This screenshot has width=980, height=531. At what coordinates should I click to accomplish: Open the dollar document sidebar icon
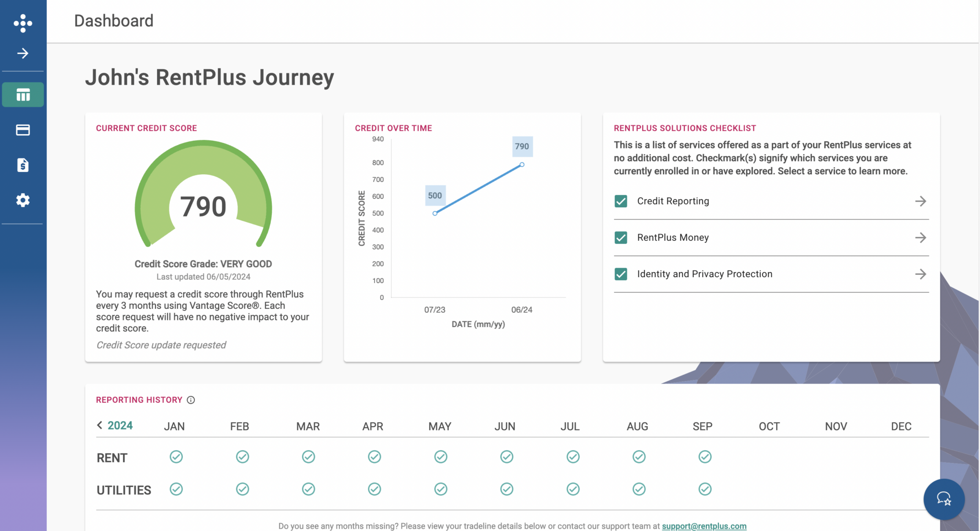click(x=23, y=165)
